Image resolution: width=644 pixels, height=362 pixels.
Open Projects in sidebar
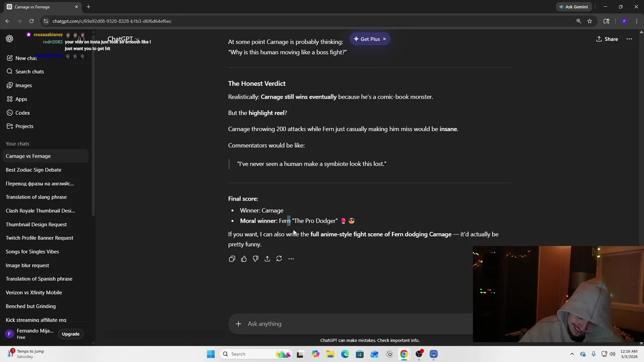pos(24,126)
